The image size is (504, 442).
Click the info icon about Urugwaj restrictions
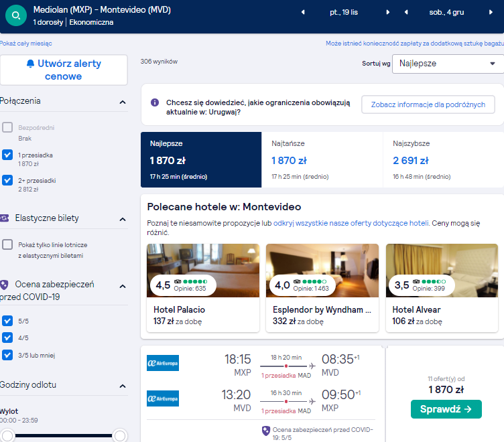155,102
